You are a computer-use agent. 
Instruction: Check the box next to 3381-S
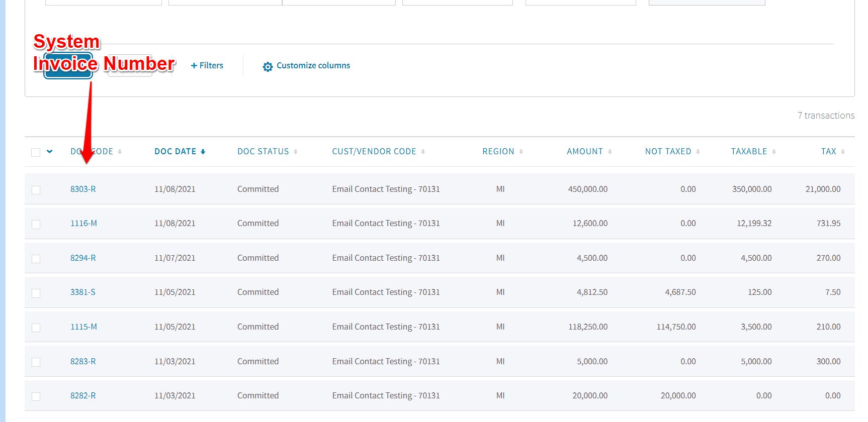click(x=36, y=293)
